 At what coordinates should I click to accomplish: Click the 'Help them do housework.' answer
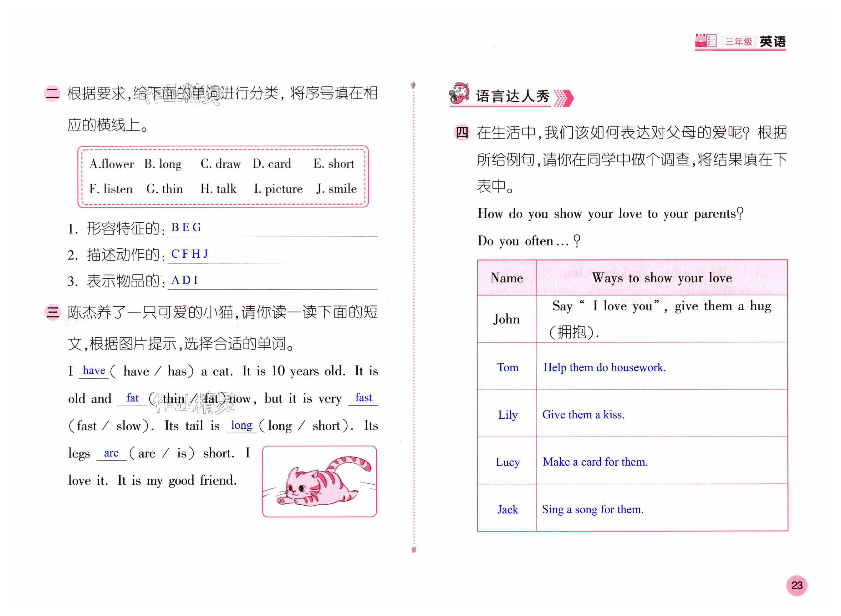pos(604,367)
